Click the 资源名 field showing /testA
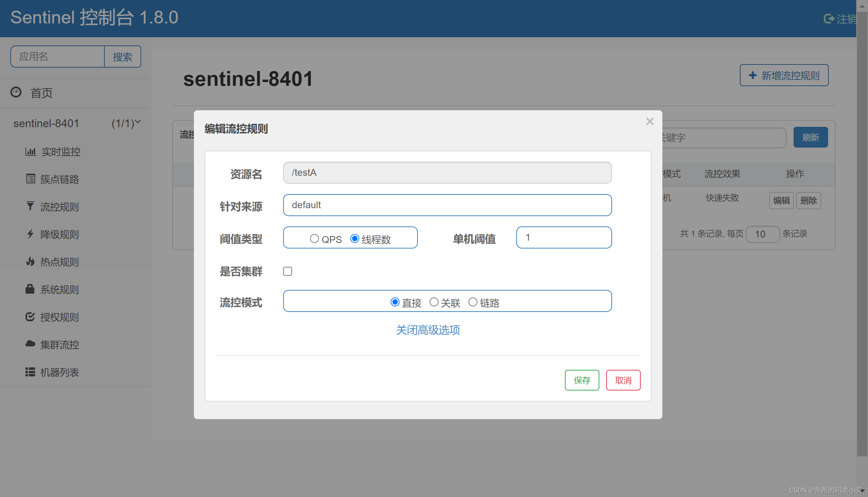 coord(447,173)
